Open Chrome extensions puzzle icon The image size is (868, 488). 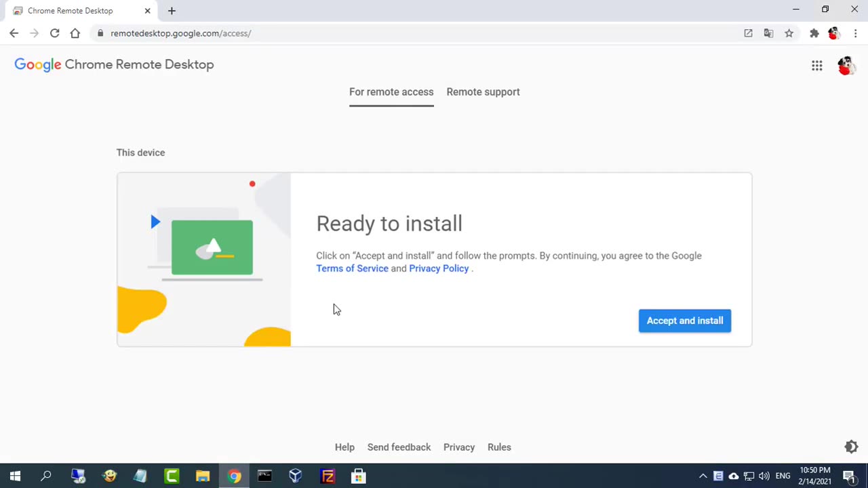[x=814, y=33]
